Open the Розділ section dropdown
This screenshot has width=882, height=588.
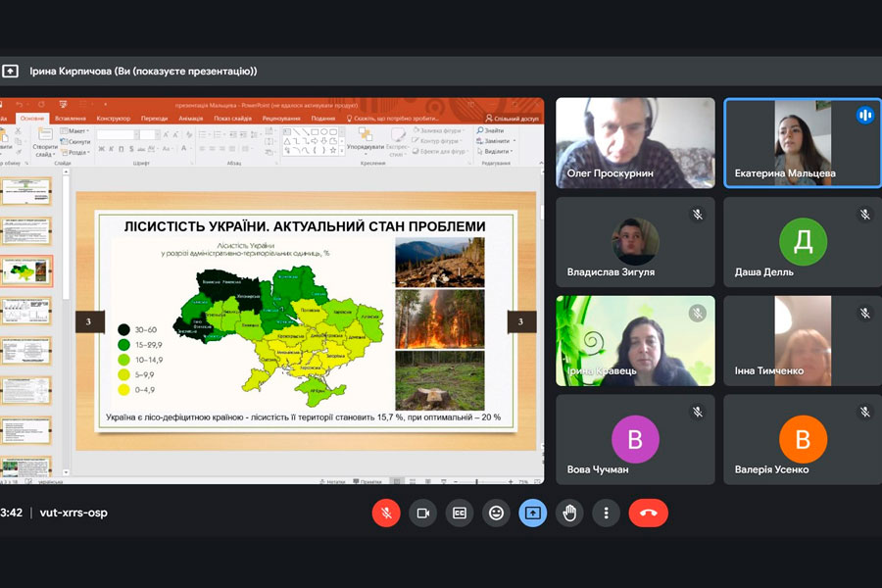coord(74,152)
